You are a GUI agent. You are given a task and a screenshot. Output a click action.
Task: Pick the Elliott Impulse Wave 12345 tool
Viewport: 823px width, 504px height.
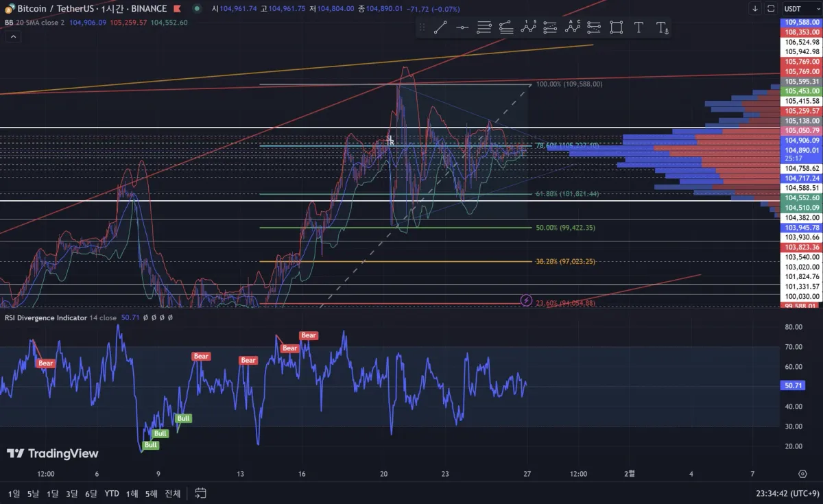point(528,27)
